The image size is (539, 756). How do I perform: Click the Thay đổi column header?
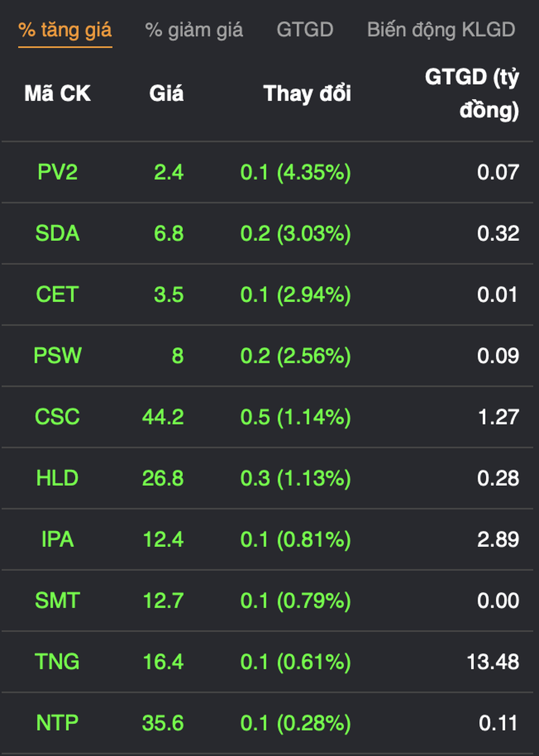[x=307, y=94]
